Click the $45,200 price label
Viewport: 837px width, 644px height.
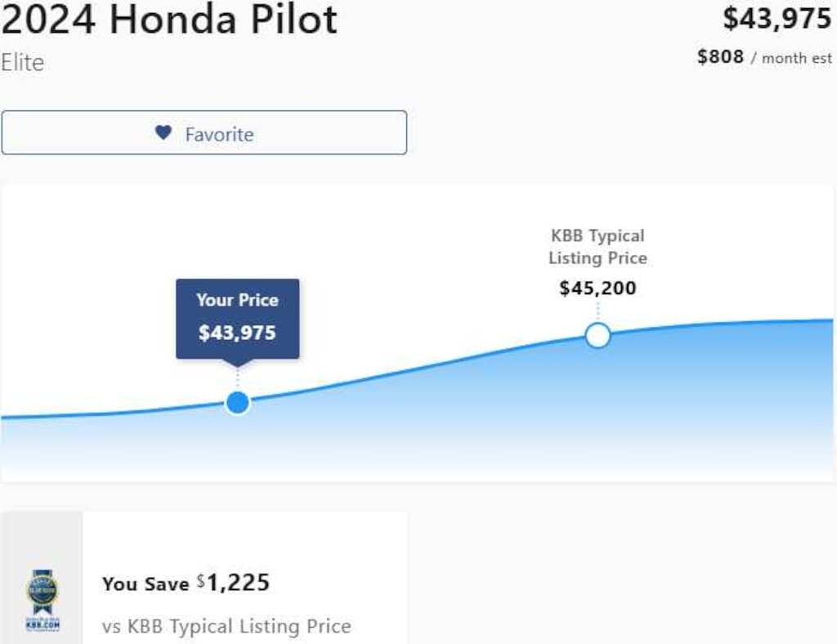[x=598, y=288]
